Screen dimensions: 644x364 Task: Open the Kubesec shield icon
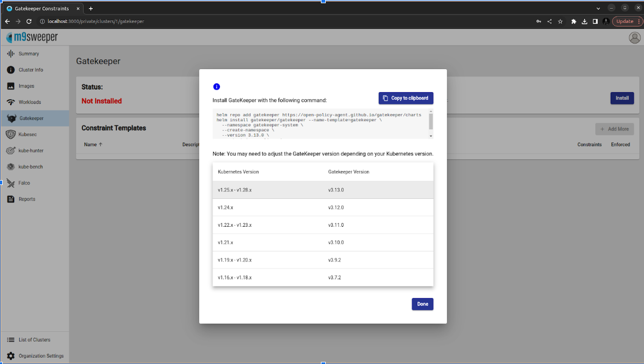[10, 135]
